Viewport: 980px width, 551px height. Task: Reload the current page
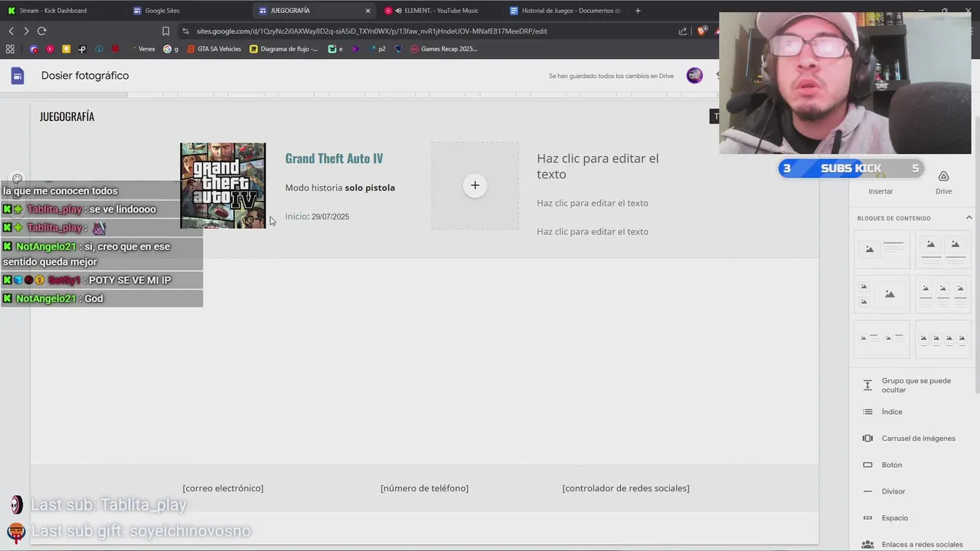pyautogui.click(x=41, y=31)
